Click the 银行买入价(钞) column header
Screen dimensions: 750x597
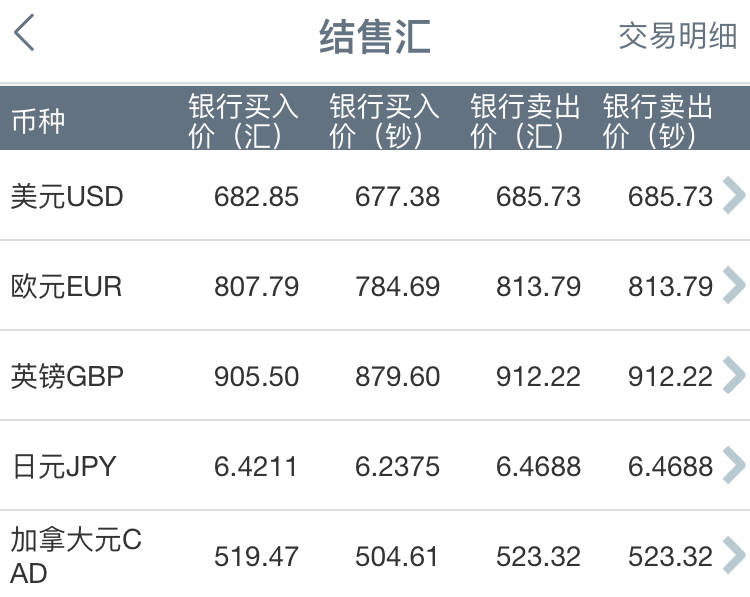click(384, 121)
